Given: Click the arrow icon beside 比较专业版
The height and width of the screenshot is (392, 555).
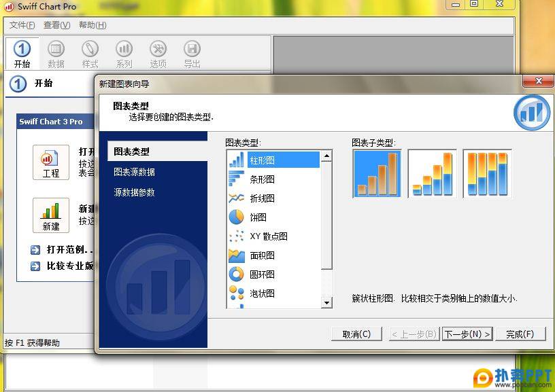Looking at the screenshot, I should (35, 266).
